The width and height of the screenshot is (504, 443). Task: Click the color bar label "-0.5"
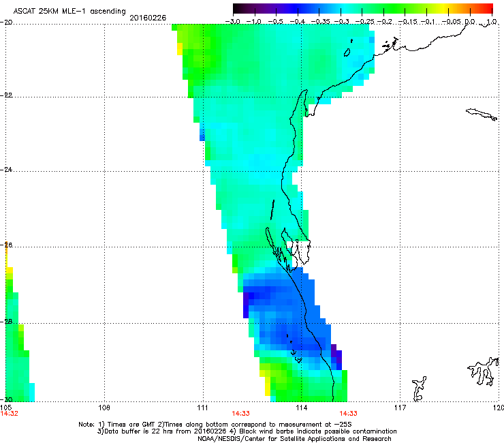point(275,22)
